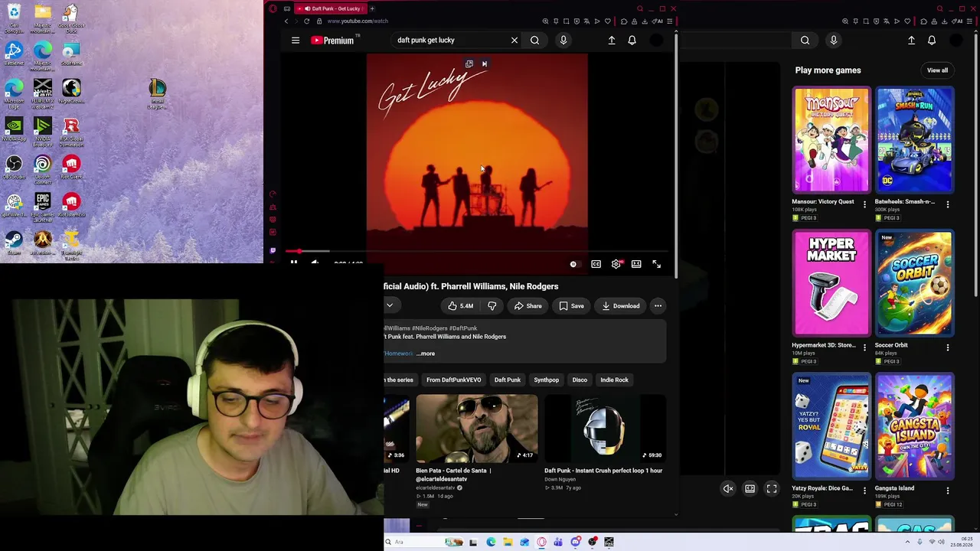This screenshot has width=980, height=551.
Task: Open options for Gangsta Island game
Action: [x=948, y=491]
